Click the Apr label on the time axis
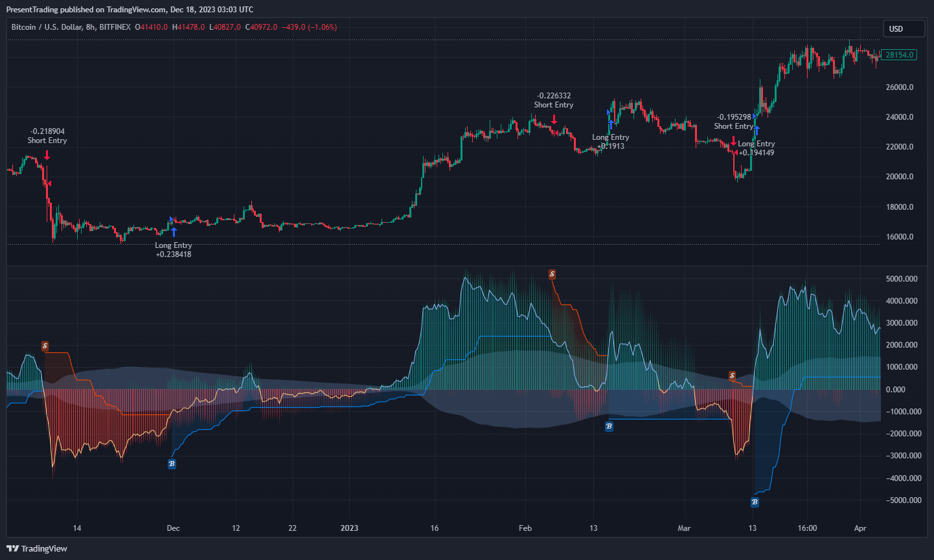934x560 pixels. (x=860, y=528)
